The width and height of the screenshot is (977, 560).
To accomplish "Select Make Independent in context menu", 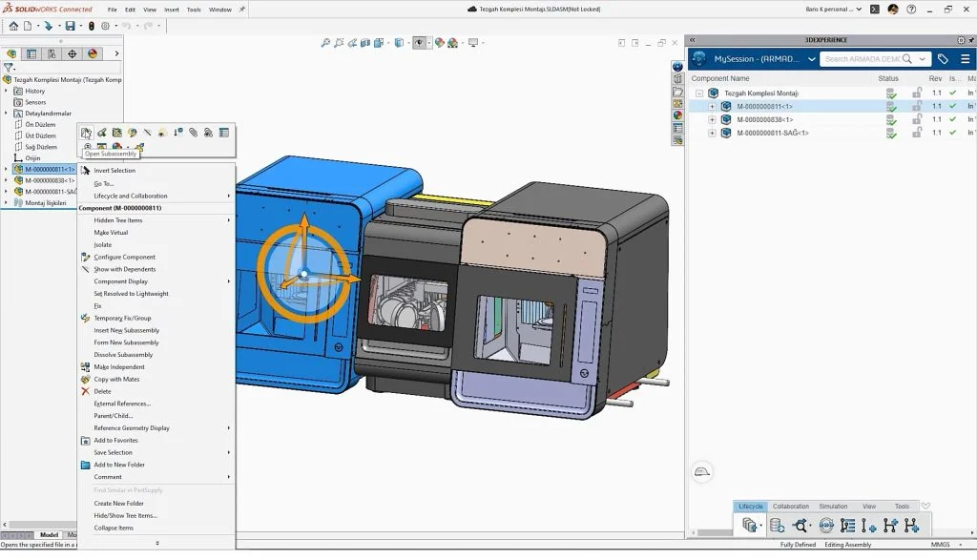I will 119,367.
